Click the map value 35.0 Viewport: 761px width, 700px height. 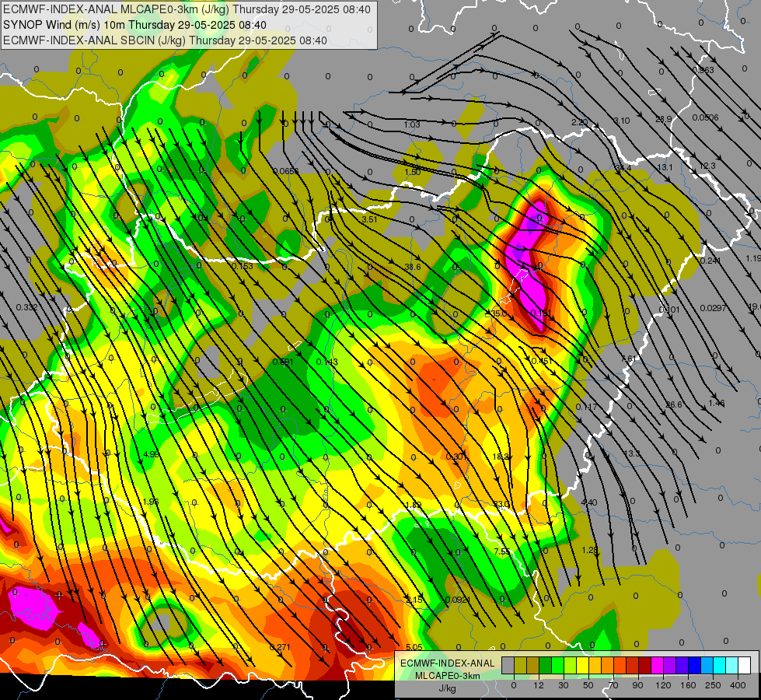[x=498, y=313]
